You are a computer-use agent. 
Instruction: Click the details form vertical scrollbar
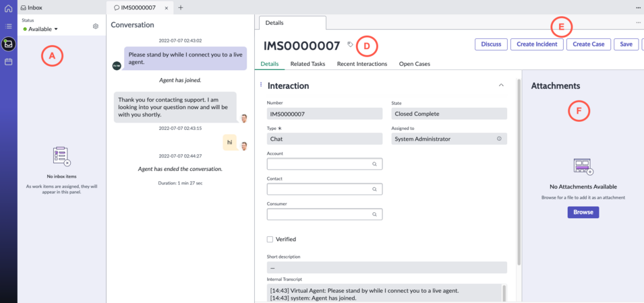(x=519, y=172)
